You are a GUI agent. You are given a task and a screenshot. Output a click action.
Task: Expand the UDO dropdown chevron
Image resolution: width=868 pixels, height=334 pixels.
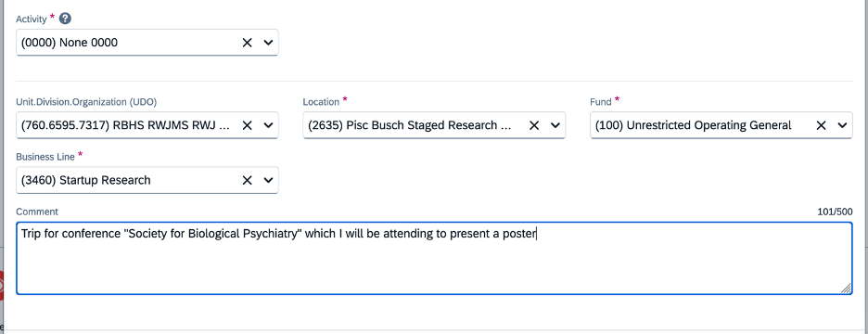tap(268, 126)
